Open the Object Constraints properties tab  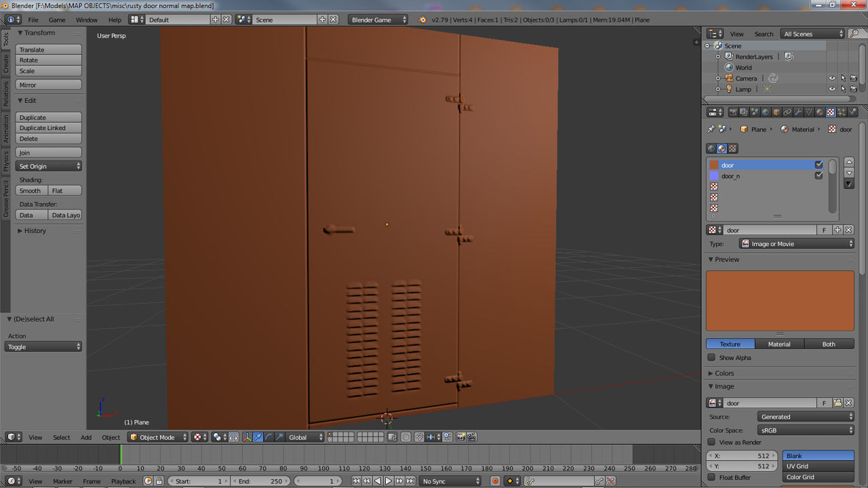coord(787,112)
